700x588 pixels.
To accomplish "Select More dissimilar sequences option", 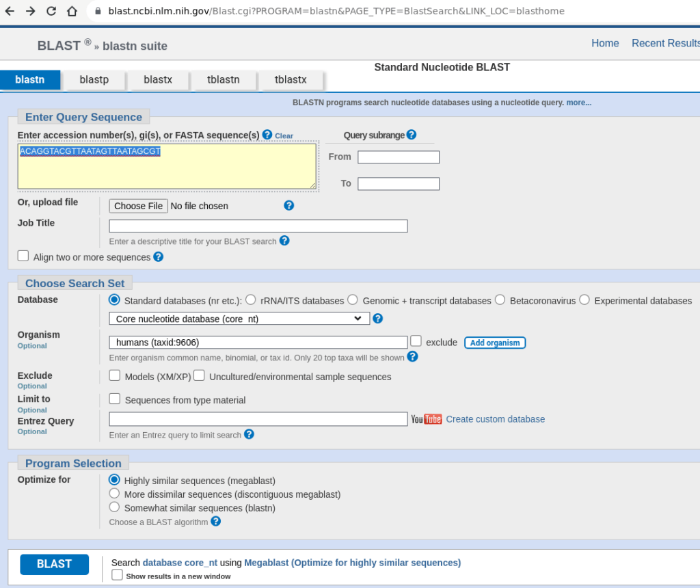I will click(114, 494).
